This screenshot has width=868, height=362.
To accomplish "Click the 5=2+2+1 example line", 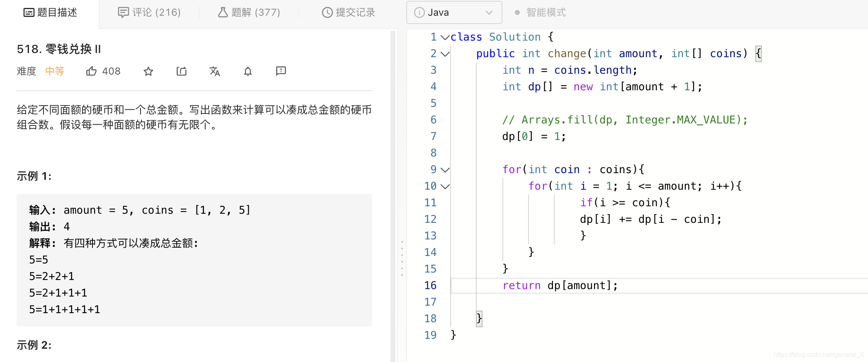I will (52, 276).
